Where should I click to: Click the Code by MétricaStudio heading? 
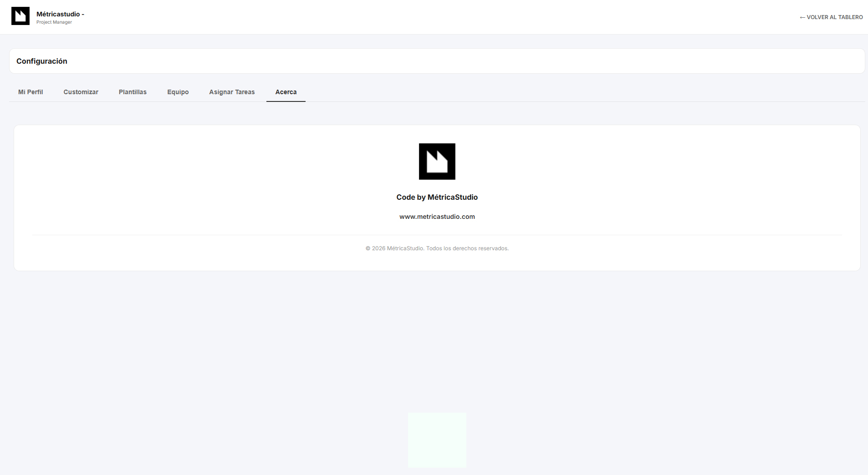click(x=437, y=197)
